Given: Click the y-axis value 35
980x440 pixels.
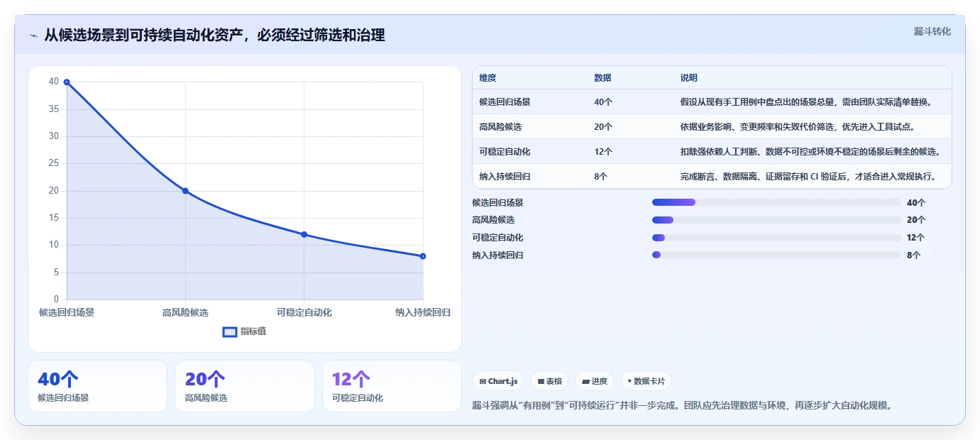Looking at the screenshot, I should click(x=54, y=109).
